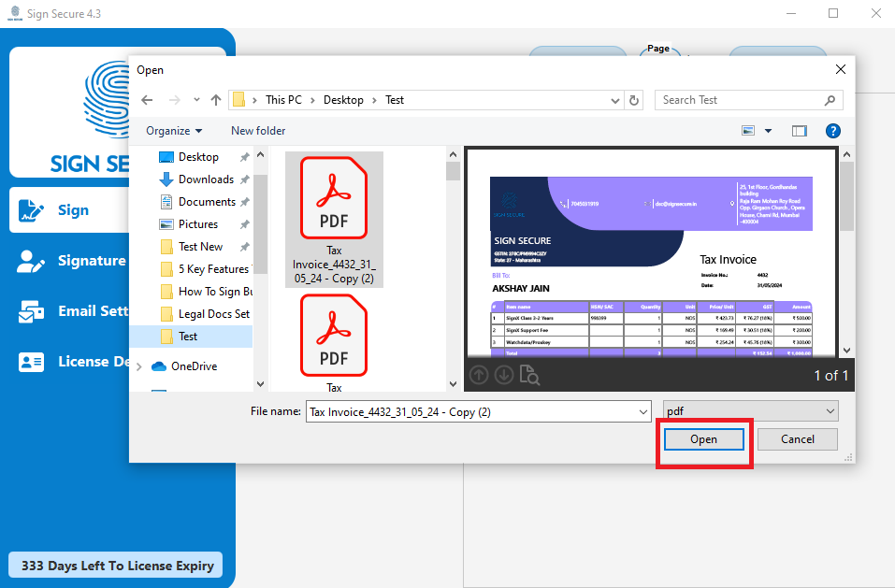The image size is (895, 588).
Task: Expand the OneDrive tree node
Action: [138, 366]
